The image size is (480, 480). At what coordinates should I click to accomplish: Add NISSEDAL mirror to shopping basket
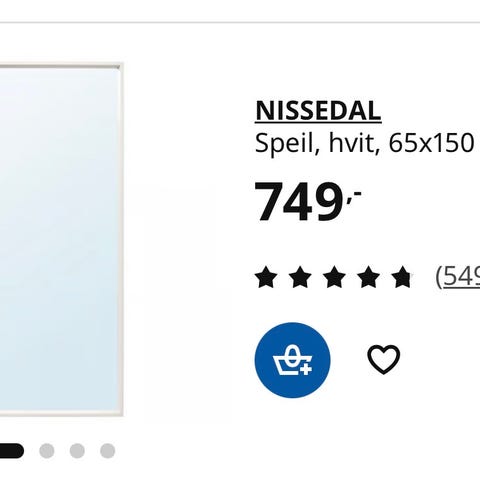[292, 360]
